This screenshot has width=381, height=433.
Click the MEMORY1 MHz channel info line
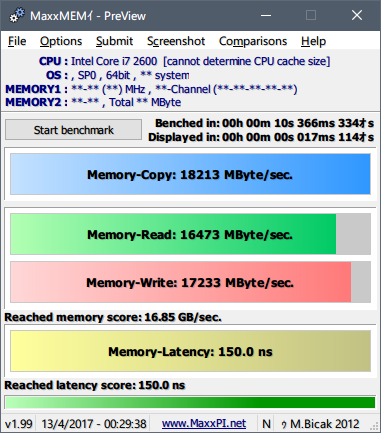tap(151, 89)
